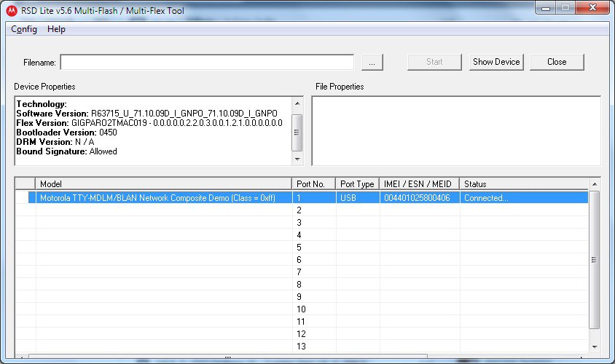The image size is (615, 364).
Task: Close the RSD Lite window with X
Action: tap(592, 8)
